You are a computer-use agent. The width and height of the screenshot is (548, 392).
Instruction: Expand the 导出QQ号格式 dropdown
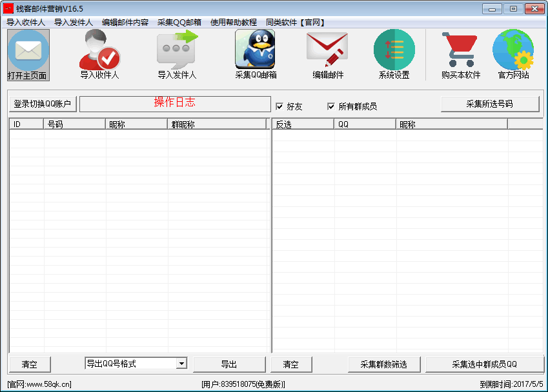pos(181,364)
